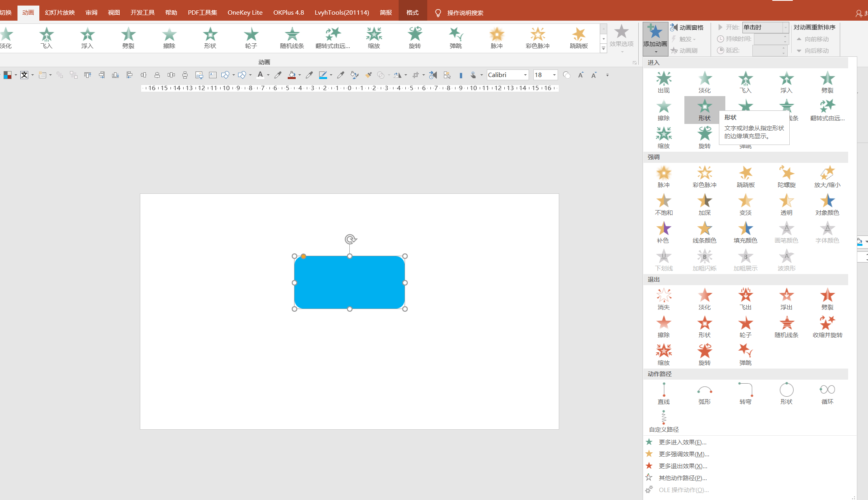Open 更多强调效果 menu entry
Image resolution: width=868 pixels, height=500 pixels.
684,454
